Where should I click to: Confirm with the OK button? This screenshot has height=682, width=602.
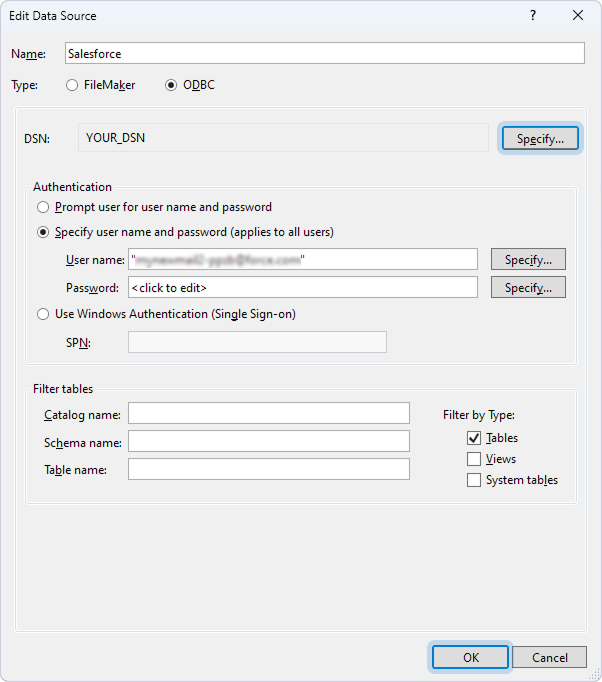pos(470,657)
